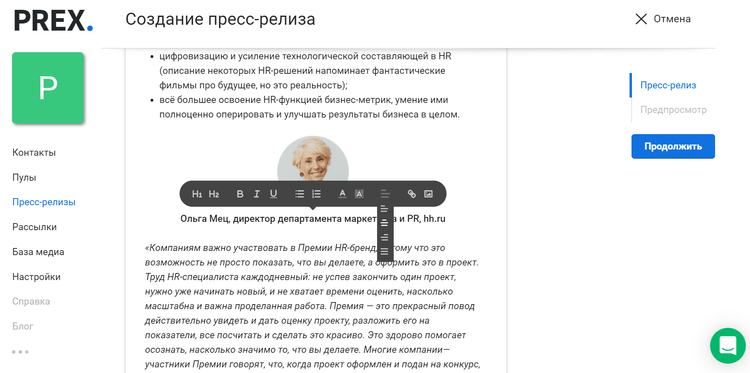Open the chat support widget

tap(728, 345)
